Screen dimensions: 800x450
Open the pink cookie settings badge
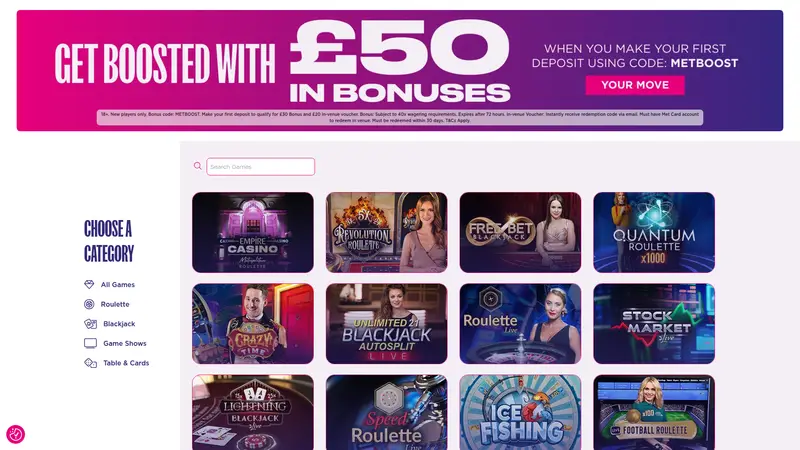pos(15,434)
